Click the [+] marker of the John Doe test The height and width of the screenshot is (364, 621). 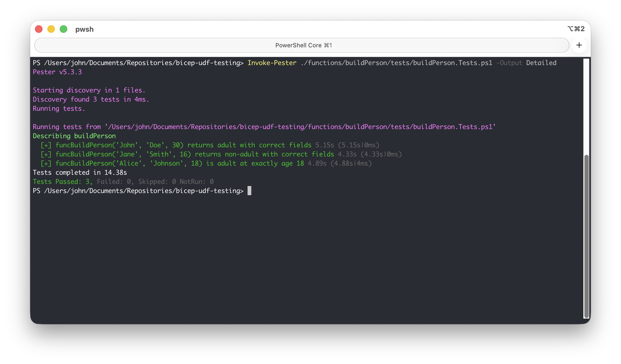[x=46, y=145]
